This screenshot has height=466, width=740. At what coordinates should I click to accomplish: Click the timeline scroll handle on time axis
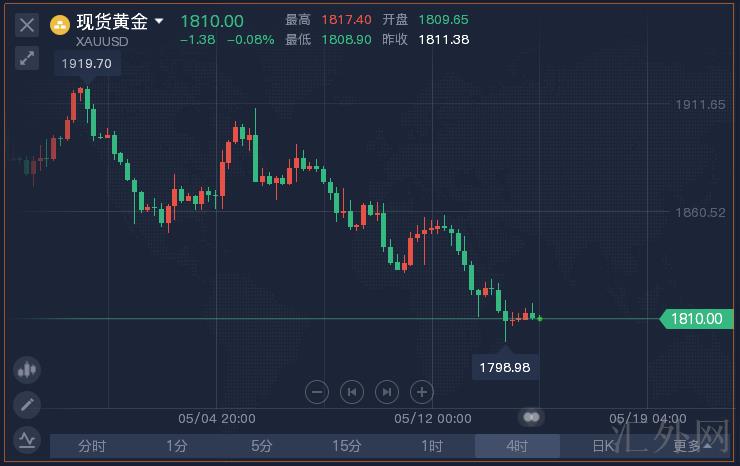click(531, 416)
